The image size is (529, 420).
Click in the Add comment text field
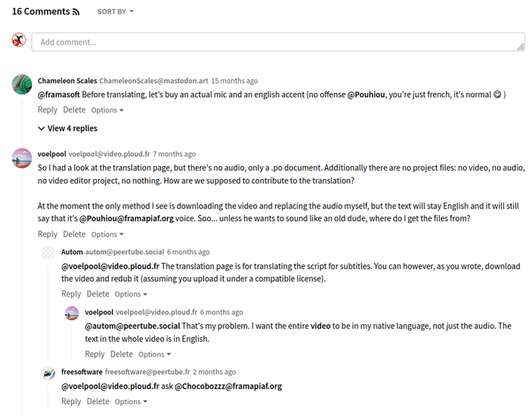(277, 42)
